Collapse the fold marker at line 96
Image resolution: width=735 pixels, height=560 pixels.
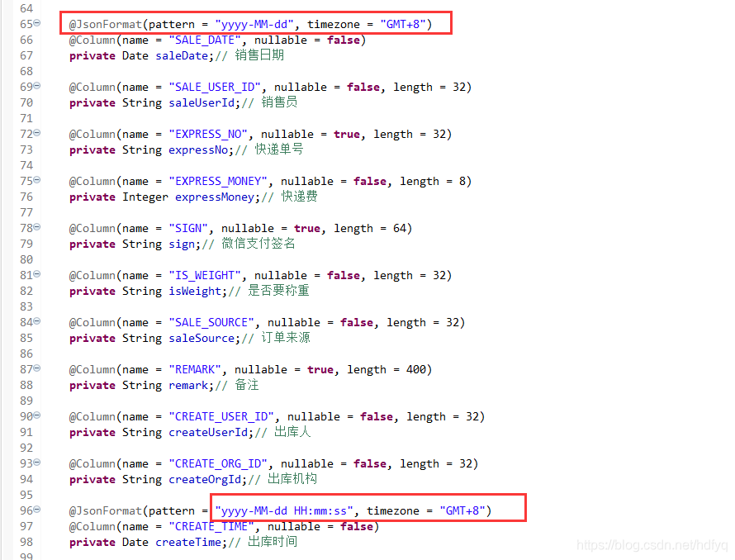coord(37,510)
